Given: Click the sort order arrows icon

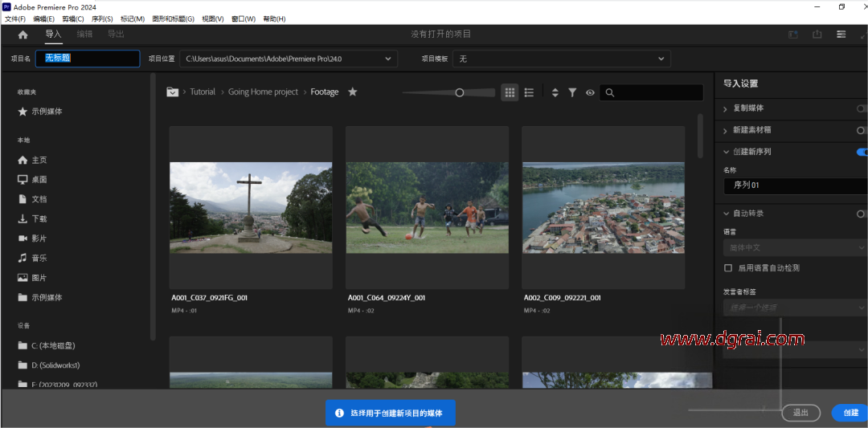Looking at the screenshot, I should point(555,92).
